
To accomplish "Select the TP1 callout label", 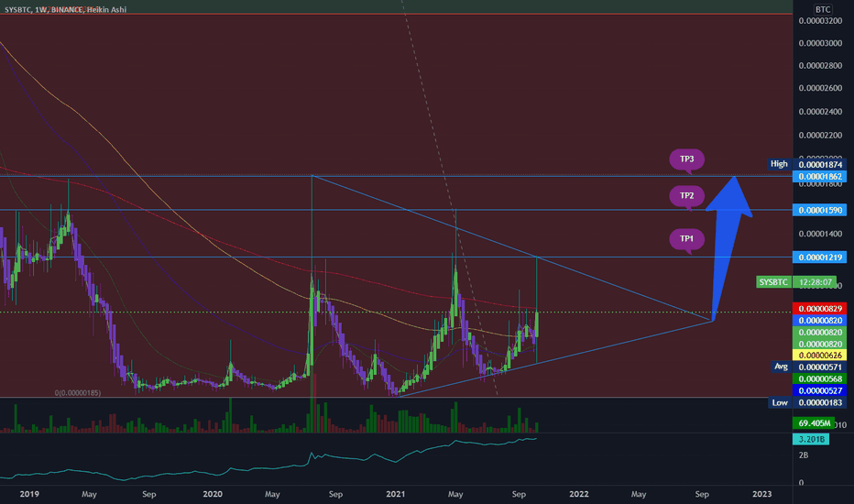I will pos(687,239).
